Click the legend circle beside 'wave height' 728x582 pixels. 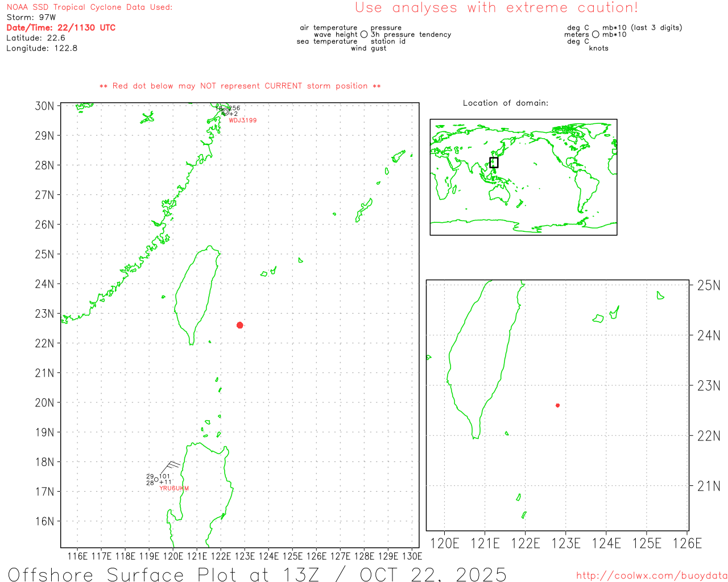pos(364,35)
